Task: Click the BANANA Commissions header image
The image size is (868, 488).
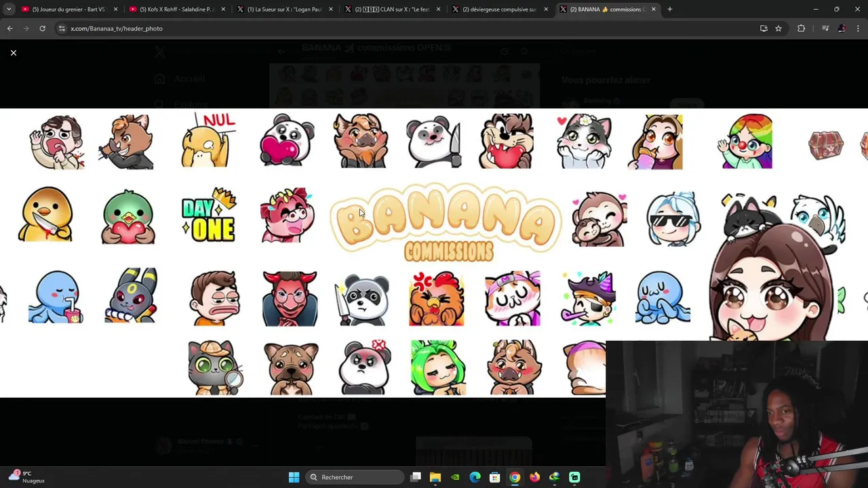Action: coord(434,253)
